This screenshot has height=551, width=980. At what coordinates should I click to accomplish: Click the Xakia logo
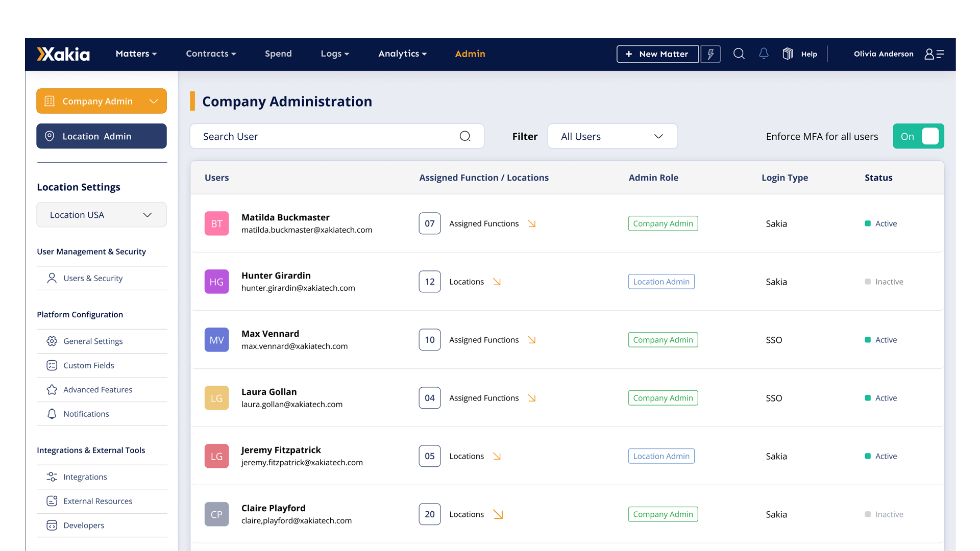[x=63, y=54]
